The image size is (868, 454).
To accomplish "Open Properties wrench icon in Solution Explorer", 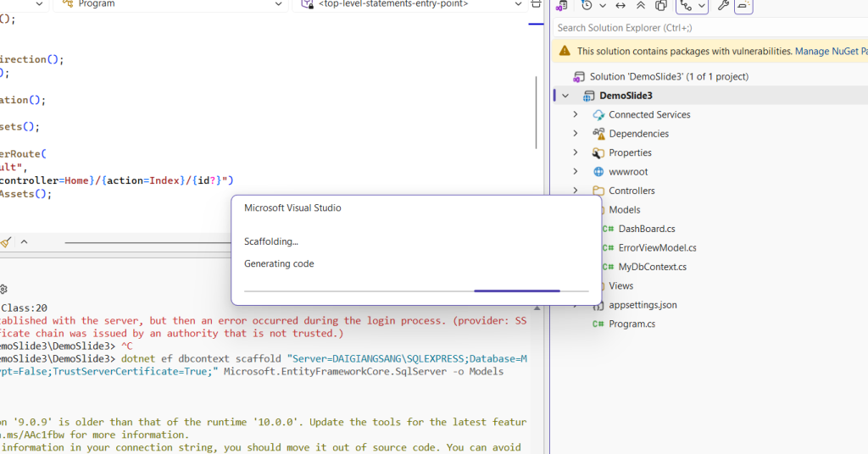I will (723, 5).
